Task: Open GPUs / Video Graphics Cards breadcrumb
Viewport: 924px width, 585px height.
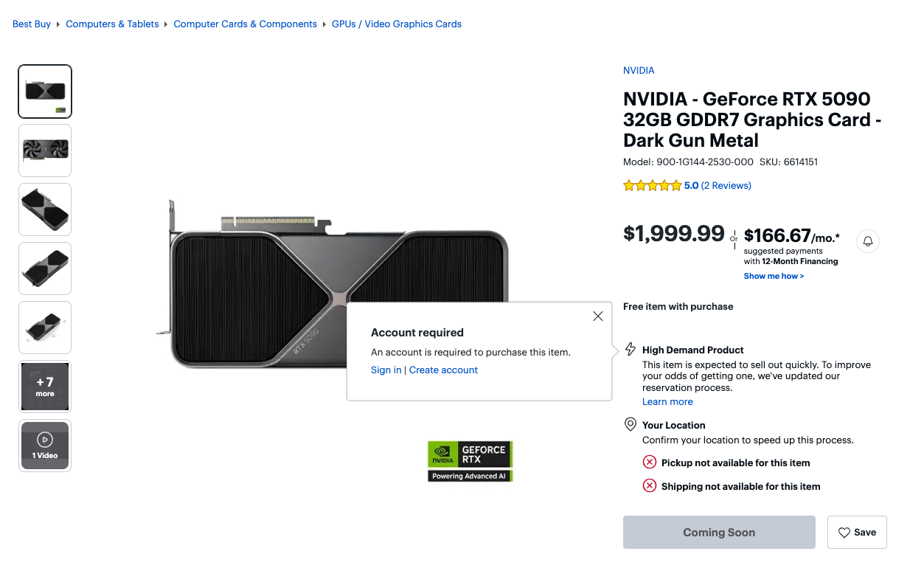Action: click(x=397, y=24)
